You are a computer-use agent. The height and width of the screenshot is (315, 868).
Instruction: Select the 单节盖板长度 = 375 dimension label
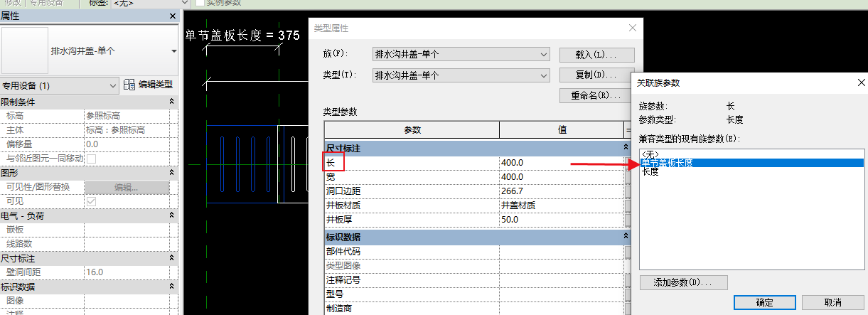coord(242,35)
